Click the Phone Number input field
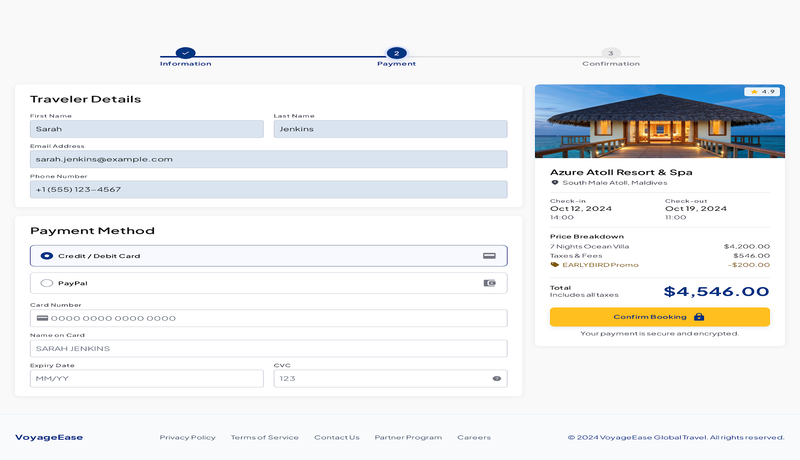Image resolution: width=800 pixels, height=460 pixels. click(269, 189)
